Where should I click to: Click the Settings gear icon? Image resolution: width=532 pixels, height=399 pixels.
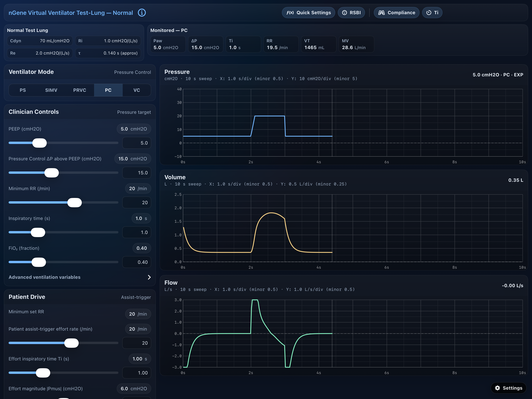(497, 388)
